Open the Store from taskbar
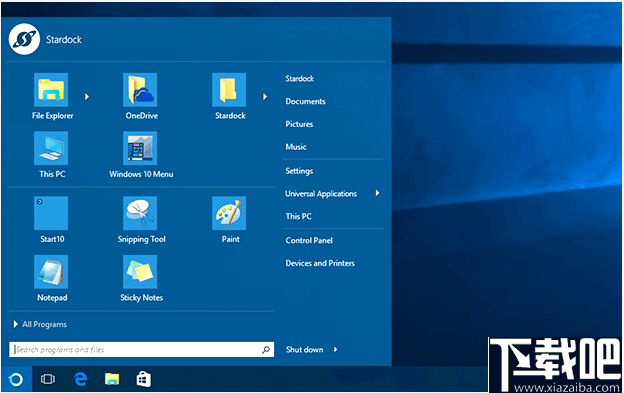The width and height of the screenshot is (624, 393). coord(143,379)
